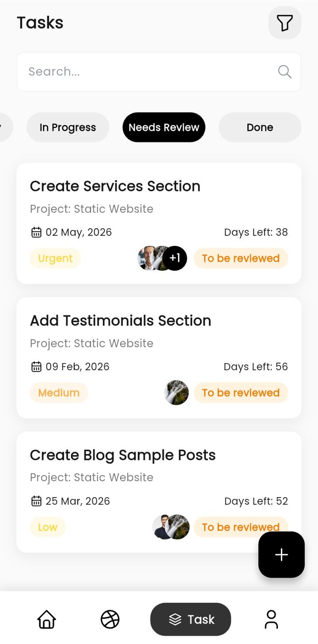Open the profile person icon
Image resolution: width=318 pixels, height=644 pixels.
pyautogui.click(x=271, y=619)
